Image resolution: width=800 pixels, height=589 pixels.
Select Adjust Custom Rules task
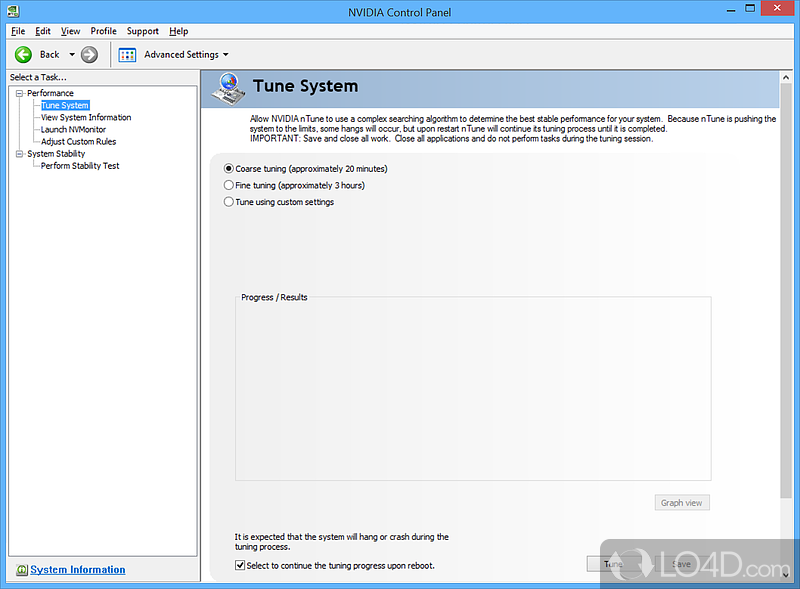click(79, 141)
